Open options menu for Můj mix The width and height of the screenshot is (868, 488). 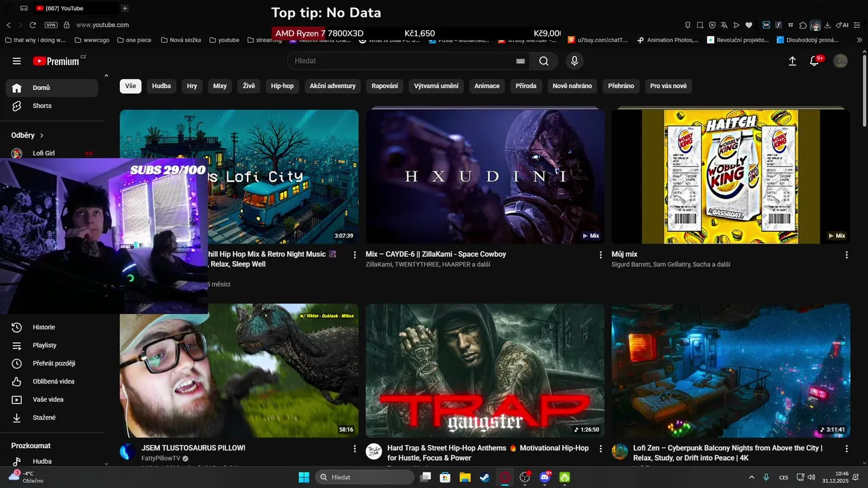(846, 255)
